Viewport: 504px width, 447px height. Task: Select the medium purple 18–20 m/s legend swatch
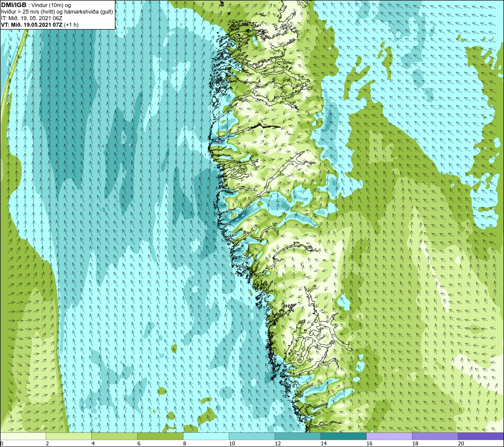click(435, 436)
